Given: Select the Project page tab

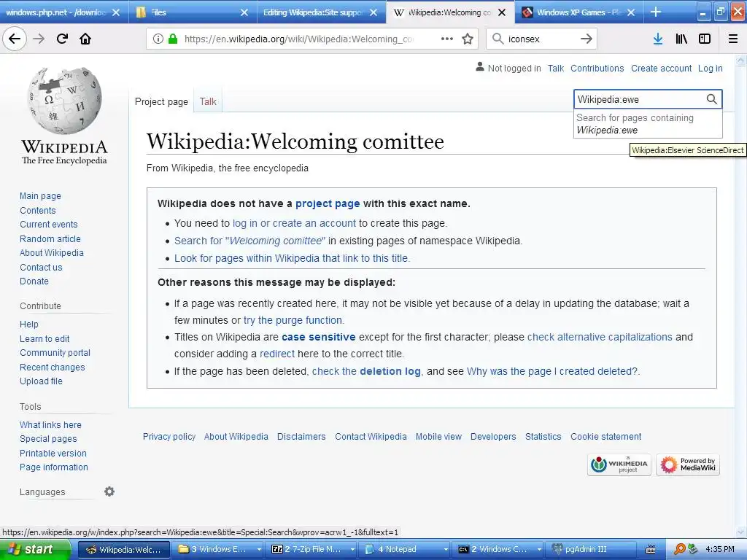Looking at the screenshot, I should coord(161,101).
